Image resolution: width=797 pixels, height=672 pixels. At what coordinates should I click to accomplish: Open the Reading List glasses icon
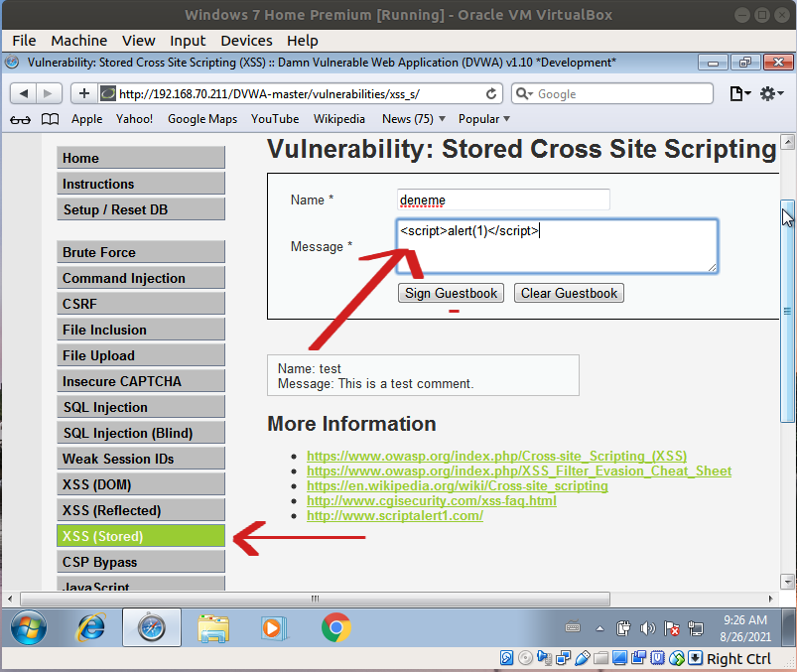coord(20,119)
